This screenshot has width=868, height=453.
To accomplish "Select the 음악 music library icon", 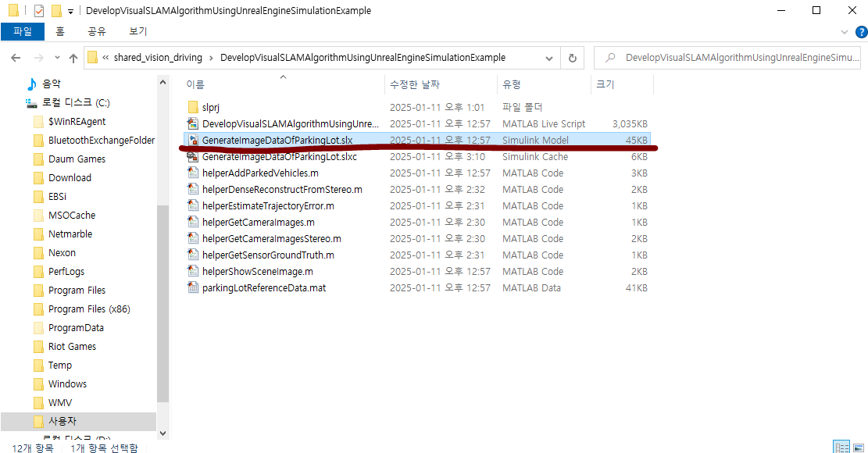I will pos(31,84).
